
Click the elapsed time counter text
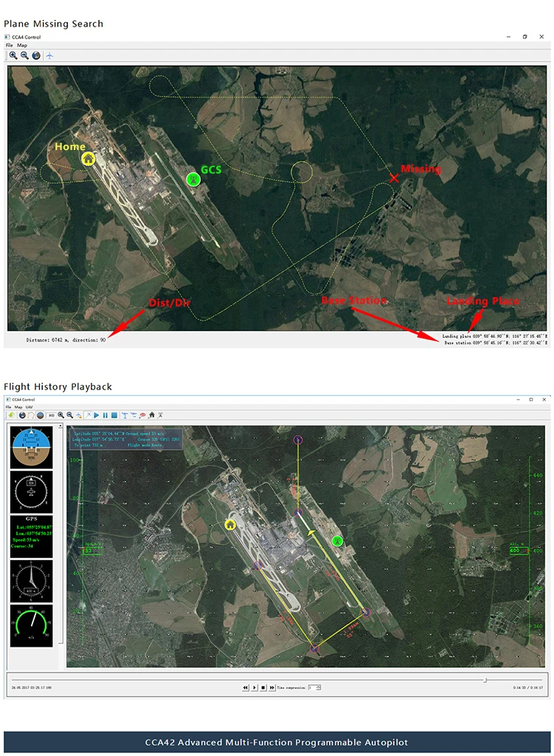(x=528, y=687)
